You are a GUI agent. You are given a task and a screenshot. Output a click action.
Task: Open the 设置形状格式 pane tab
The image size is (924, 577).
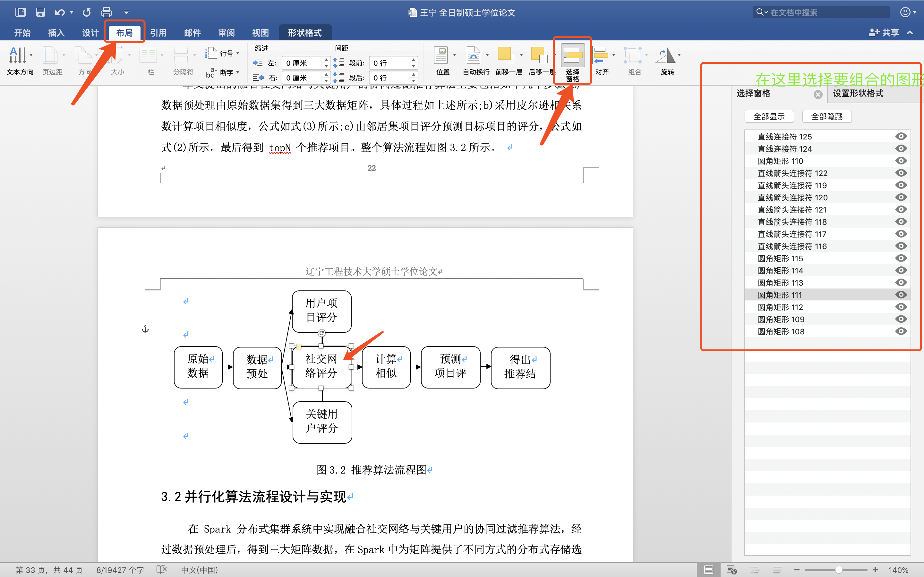tap(858, 94)
